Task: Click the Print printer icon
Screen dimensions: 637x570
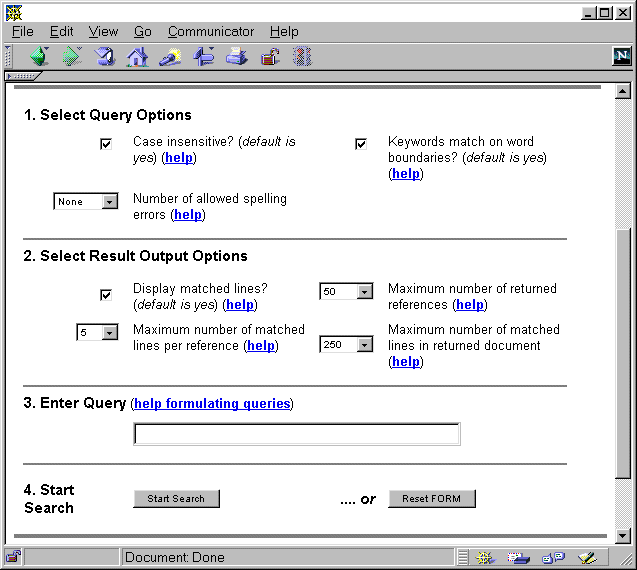Action: 236,57
